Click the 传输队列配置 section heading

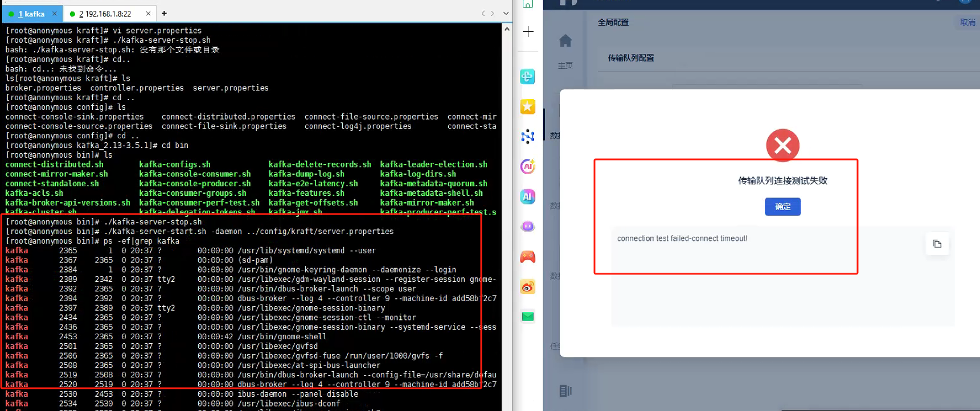[x=631, y=58]
